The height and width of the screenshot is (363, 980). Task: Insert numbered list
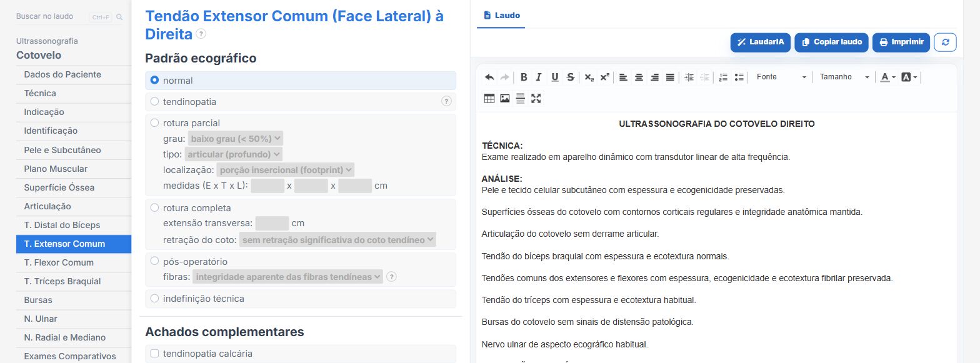pos(723,77)
